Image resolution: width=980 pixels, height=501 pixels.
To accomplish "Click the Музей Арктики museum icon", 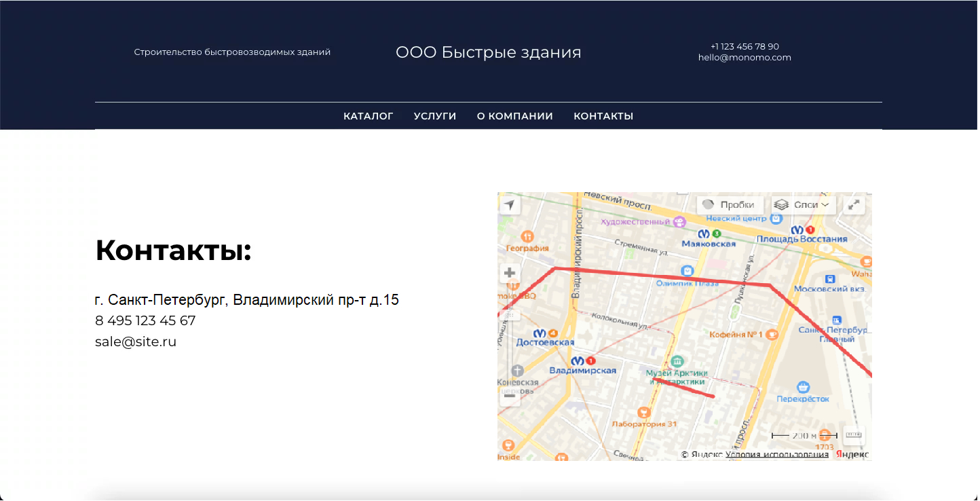I will [x=676, y=361].
